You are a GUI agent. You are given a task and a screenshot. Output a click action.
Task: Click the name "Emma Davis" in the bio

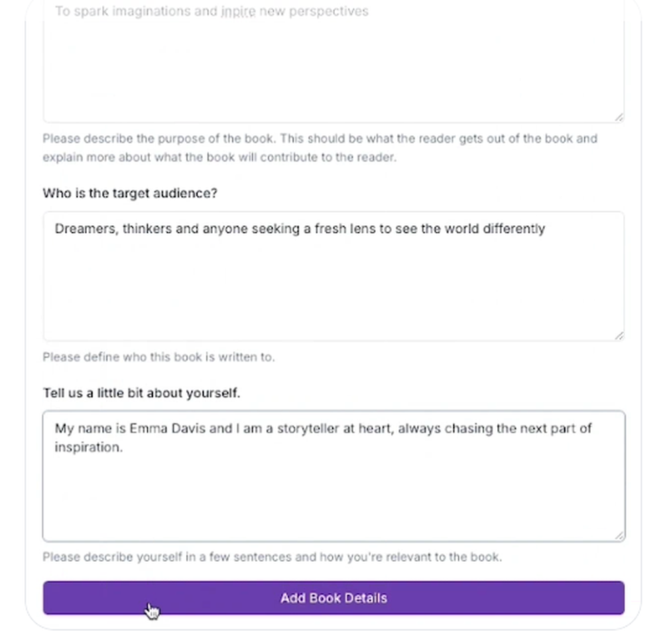click(167, 429)
